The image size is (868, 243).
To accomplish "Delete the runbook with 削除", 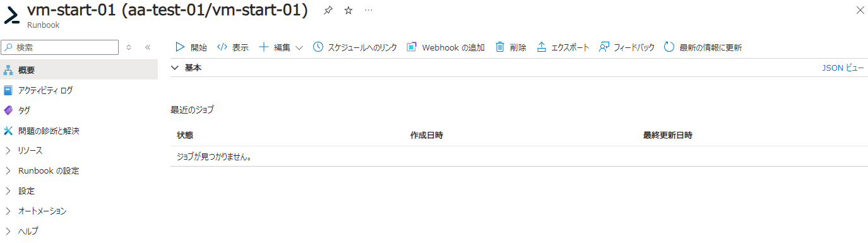I will coord(511,47).
